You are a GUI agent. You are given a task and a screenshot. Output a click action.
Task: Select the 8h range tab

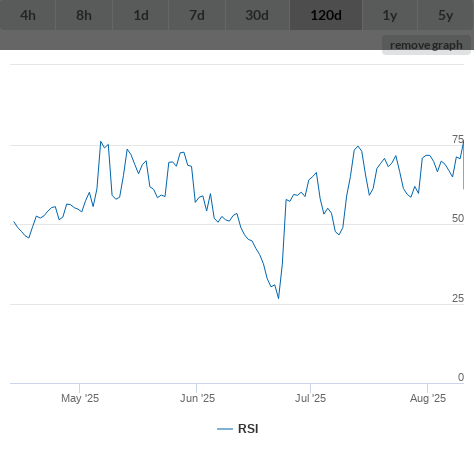click(84, 15)
